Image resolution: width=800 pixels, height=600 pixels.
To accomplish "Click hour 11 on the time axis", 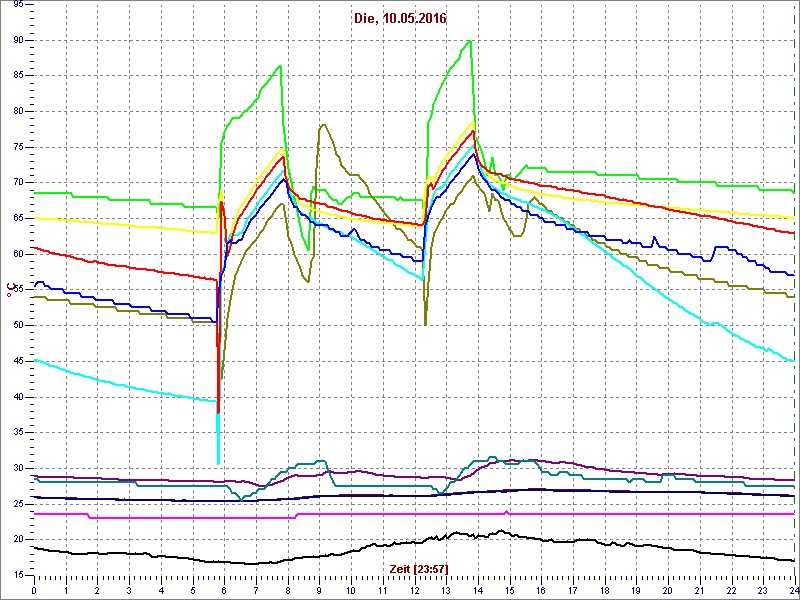I will (x=383, y=590).
